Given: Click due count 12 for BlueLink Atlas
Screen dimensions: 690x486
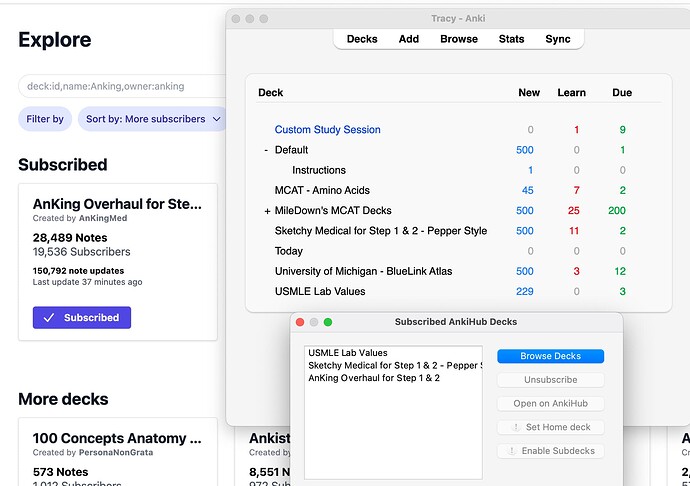Looking at the screenshot, I should pyautogui.click(x=620, y=272).
